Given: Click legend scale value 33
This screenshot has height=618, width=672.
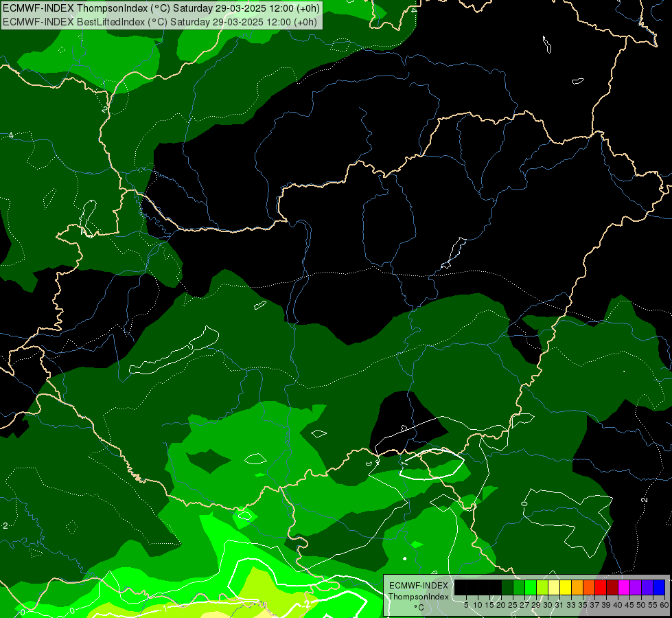Looking at the screenshot, I should 571,605.
